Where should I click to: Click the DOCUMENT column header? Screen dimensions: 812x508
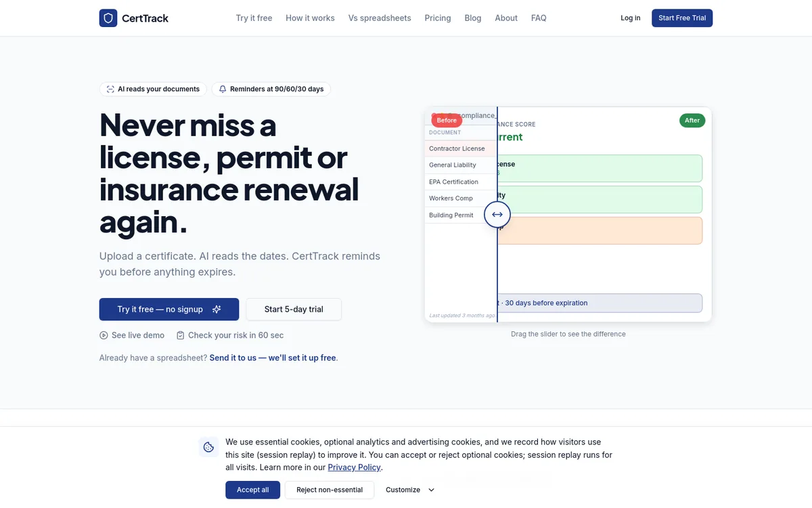click(x=445, y=133)
